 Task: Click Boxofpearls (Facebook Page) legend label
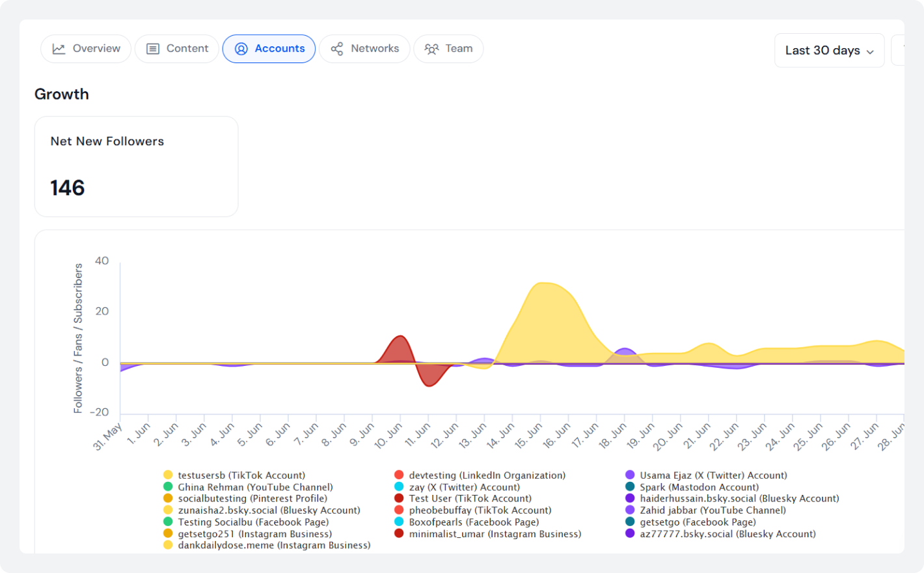tap(474, 522)
